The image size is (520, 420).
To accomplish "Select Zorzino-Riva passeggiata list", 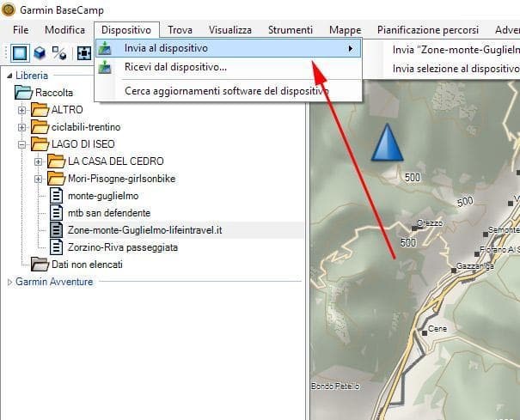I will 123,247.
